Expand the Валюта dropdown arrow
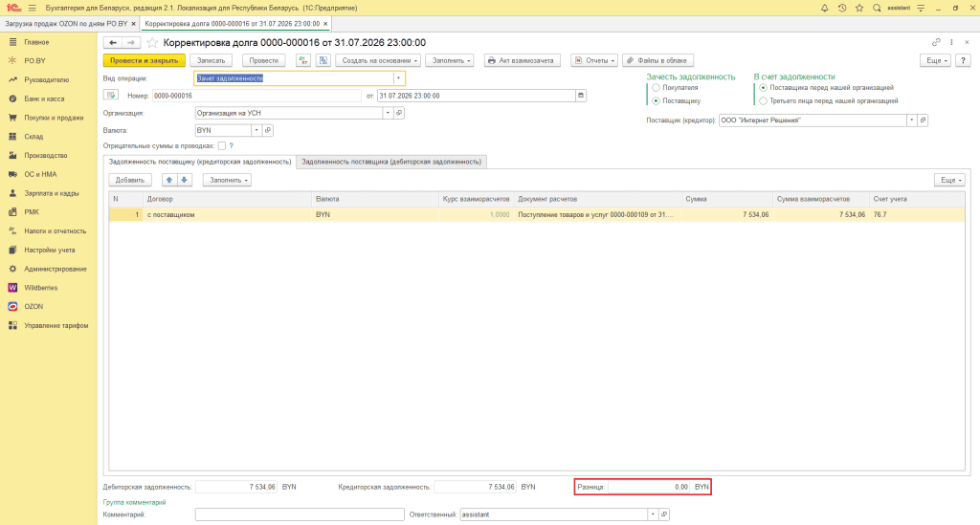This screenshot has width=980, height=525. (x=256, y=130)
